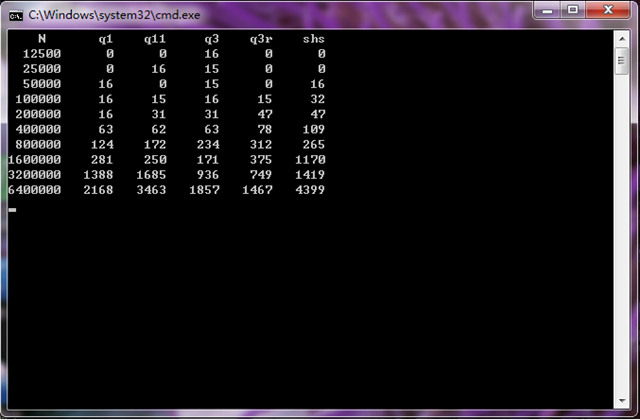Screen dimensions: 640x420
Task: Click the N value 6400000
Action: coord(35,190)
